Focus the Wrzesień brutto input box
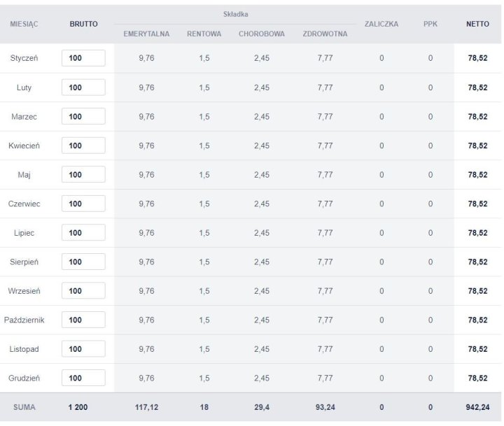This screenshot has height=426, width=504. [x=83, y=291]
